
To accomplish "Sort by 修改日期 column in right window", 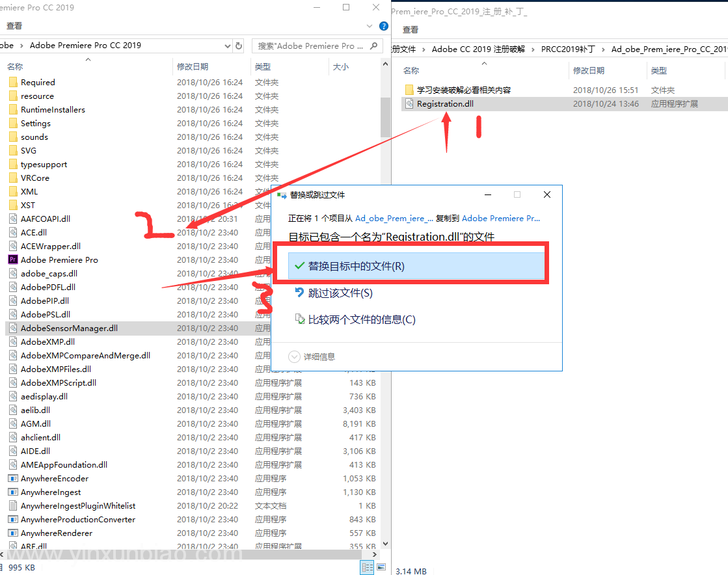I will click(589, 70).
